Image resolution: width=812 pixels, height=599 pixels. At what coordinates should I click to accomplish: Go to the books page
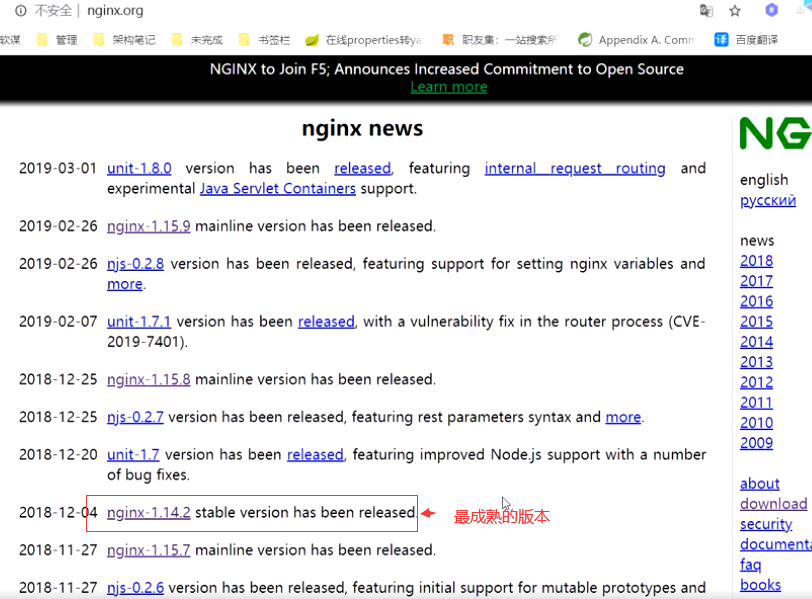tap(760, 585)
